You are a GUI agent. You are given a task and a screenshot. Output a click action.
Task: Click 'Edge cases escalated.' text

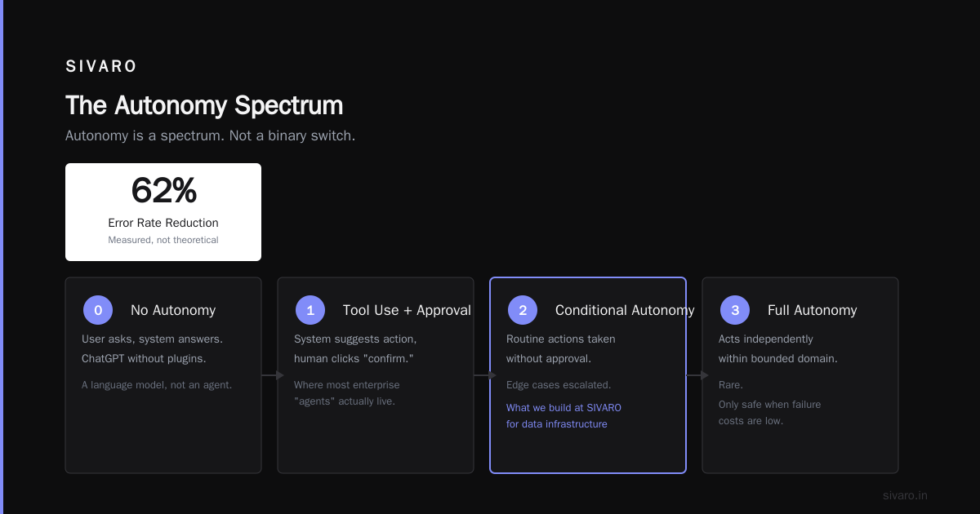click(x=559, y=385)
